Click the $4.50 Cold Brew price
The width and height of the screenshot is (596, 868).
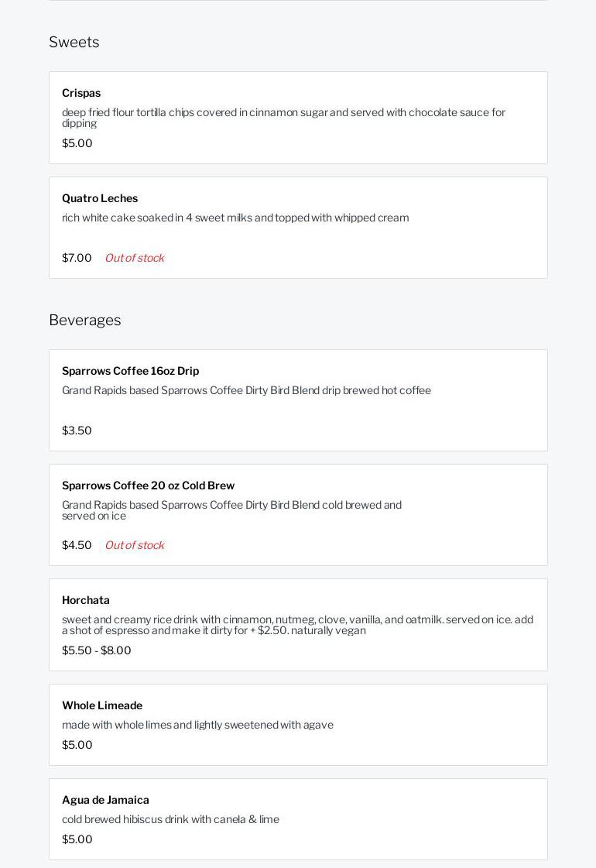click(x=77, y=545)
